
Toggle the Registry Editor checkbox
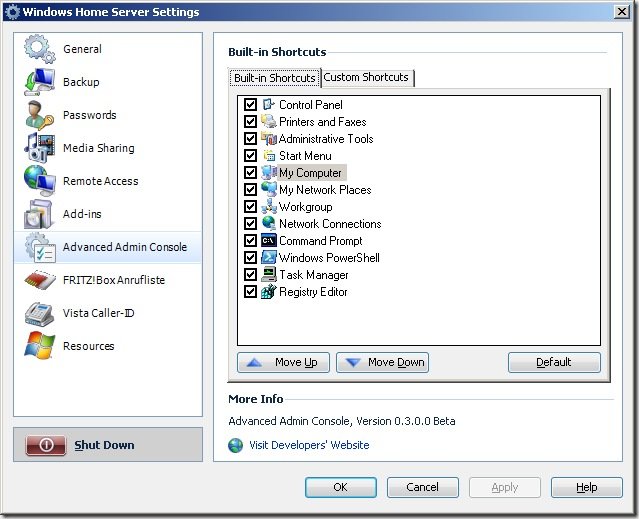coord(250,292)
